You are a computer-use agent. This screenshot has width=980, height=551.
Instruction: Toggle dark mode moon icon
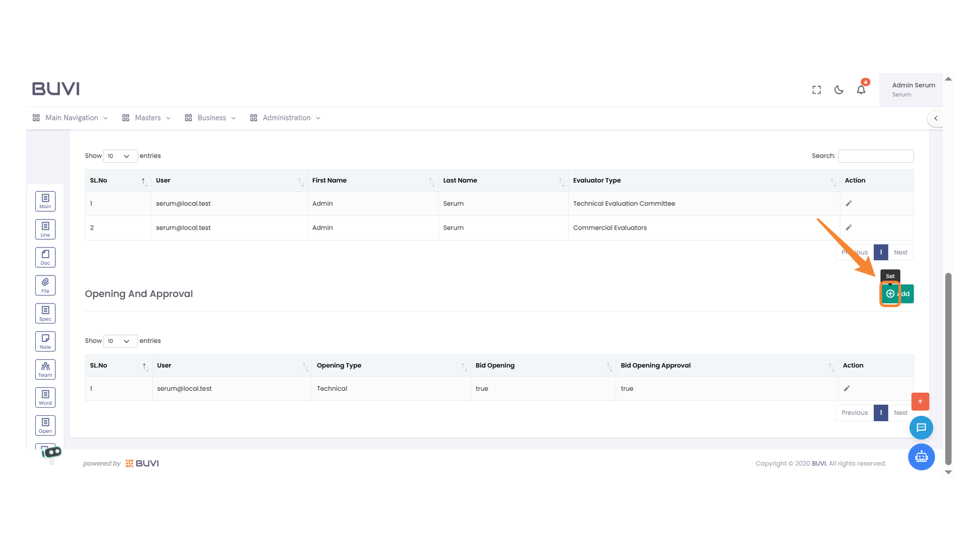pos(839,90)
